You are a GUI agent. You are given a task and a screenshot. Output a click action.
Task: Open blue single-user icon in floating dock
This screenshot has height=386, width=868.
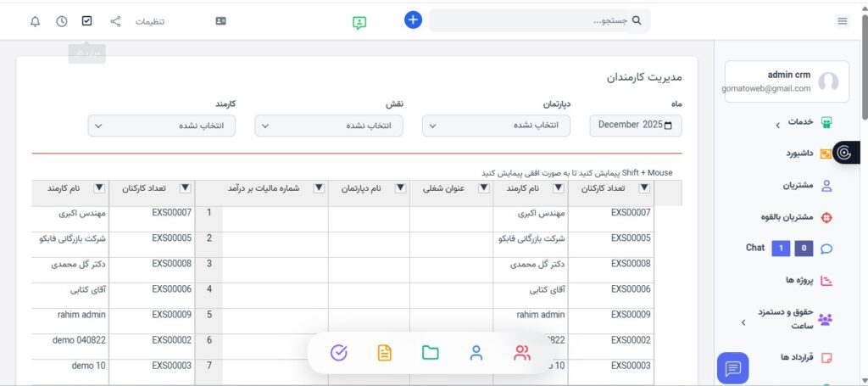point(476,353)
